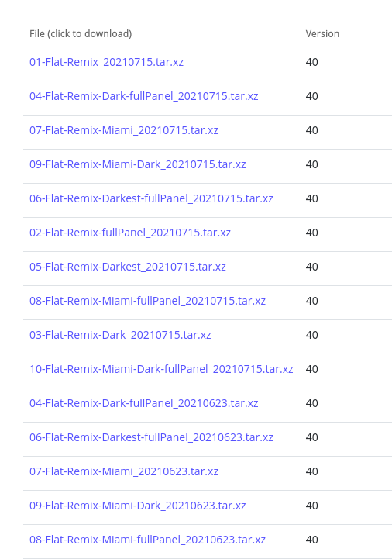This screenshot has height=559, width=392.
Task: Download 01-Flat-Remix_20210715.tar.xz file
Action: 106,62
